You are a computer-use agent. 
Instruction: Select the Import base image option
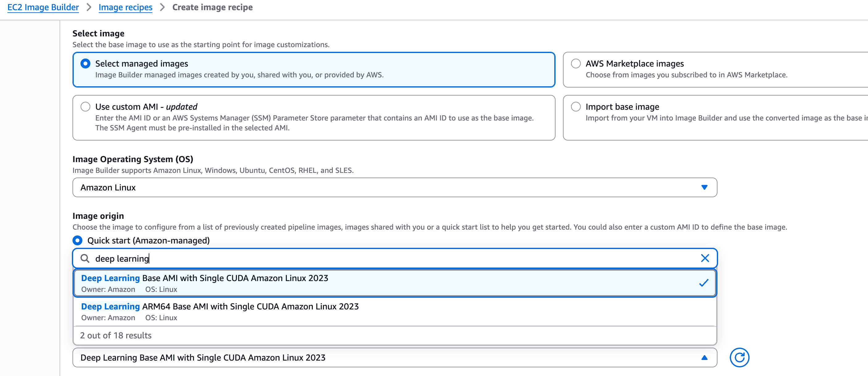576,107
